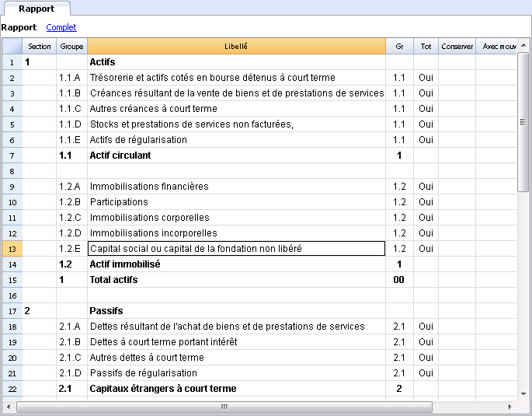This screenshot has height=416, width=532.
Task: Select 'Immobilisations corporelles' cell
Action: (236, 218)
